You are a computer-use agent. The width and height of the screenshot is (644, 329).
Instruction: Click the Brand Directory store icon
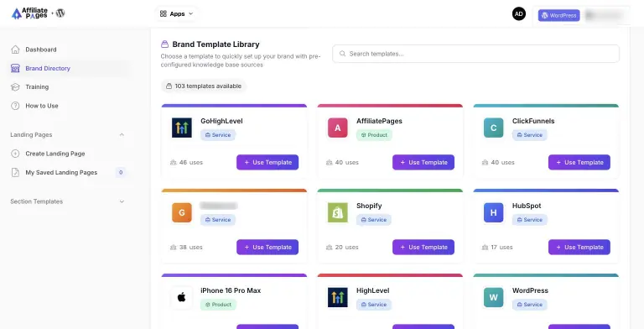tap(15, 68)
